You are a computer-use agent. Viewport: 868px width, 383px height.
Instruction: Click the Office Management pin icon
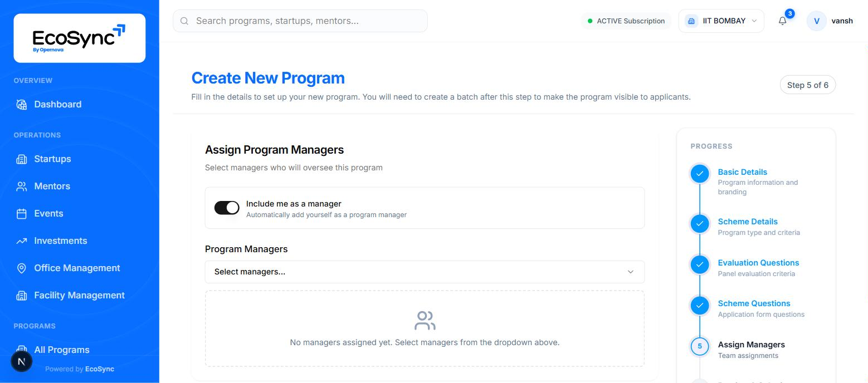click(22, 268)
